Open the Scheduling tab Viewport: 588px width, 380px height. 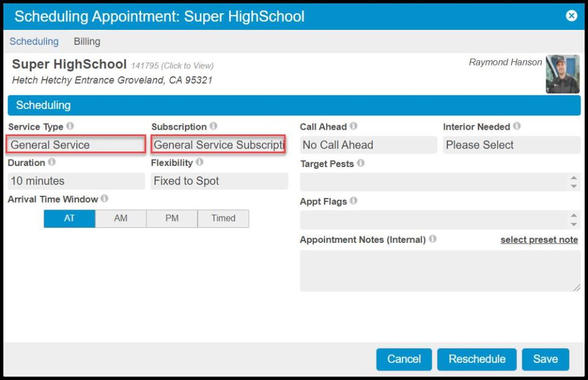click(x=34, y=41)
